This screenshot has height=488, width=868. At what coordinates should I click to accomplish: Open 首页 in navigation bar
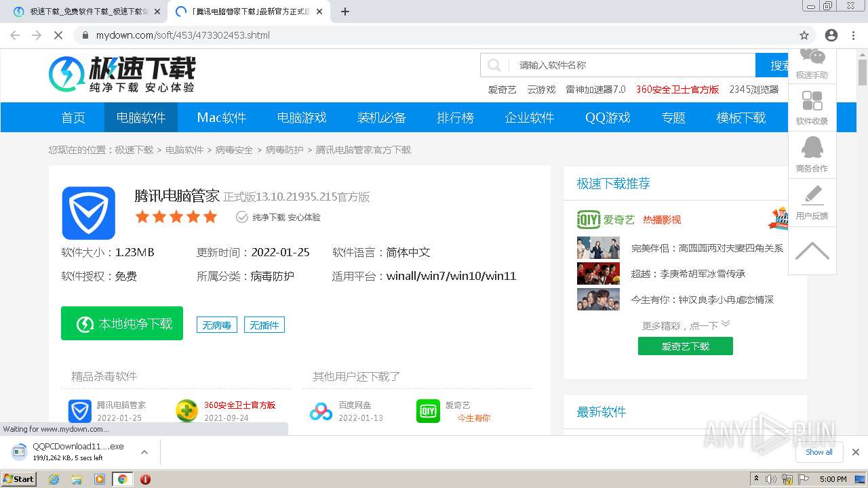(73, 118)
